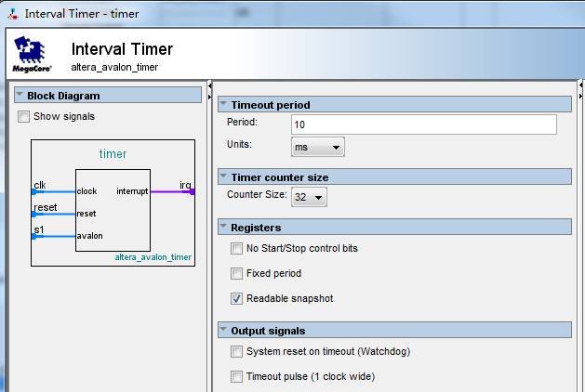Enable System reset on timeout (Watchdog)

tap(236, 351)
